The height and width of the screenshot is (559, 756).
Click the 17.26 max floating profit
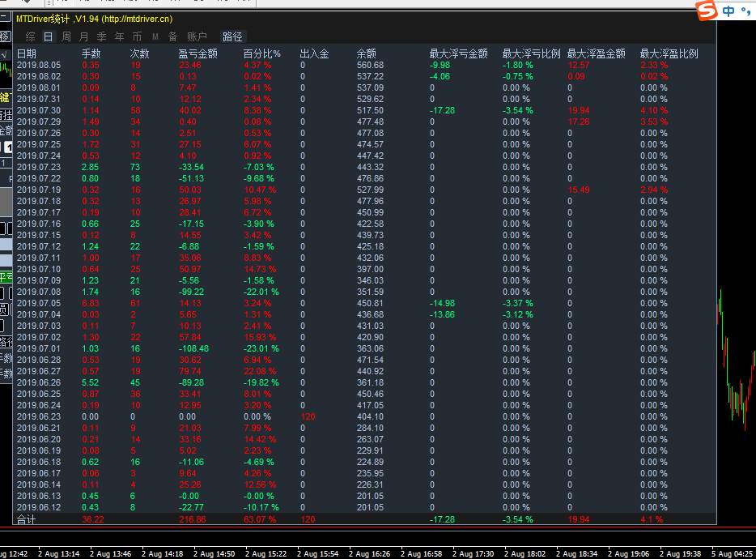(579, 122)
